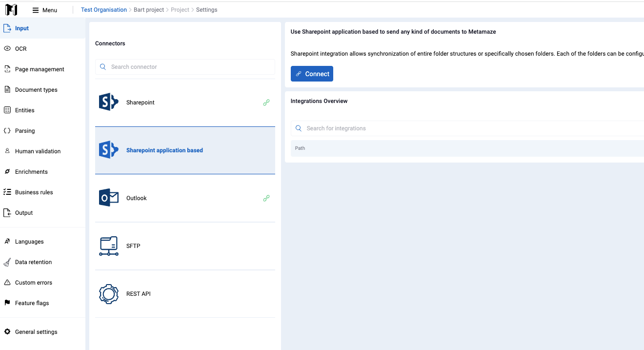Select the Sharepoint connector logo

[x=109, y=103]
